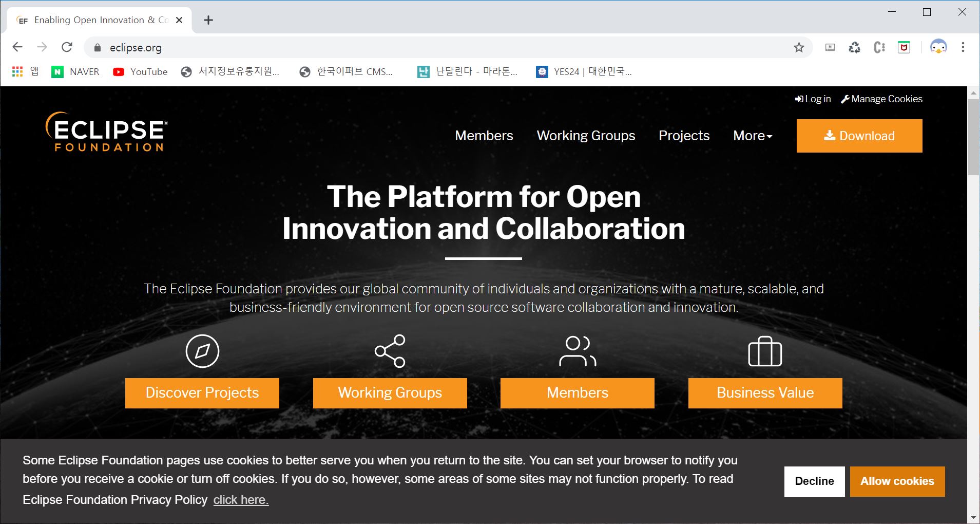Close the Enabling Open Innovation tab
The image size is (980, 524).
[x=179, y=20]
